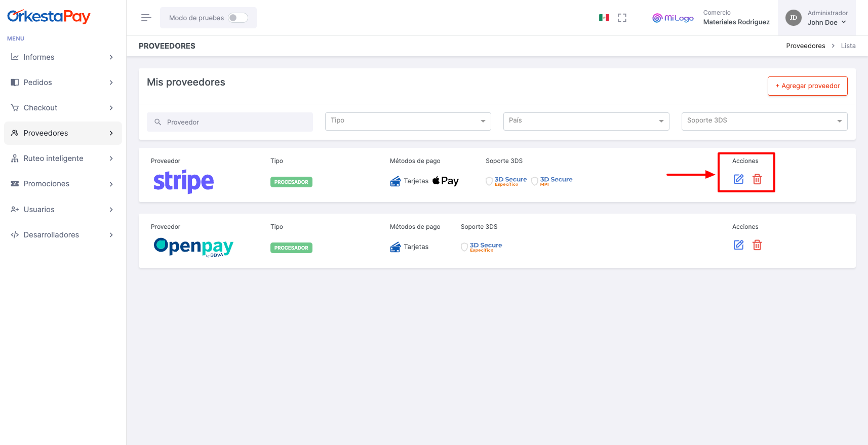Click PROCESADOR badge in Stripe row
Screen dimensions: 868x445
click(x=291, y=182)
